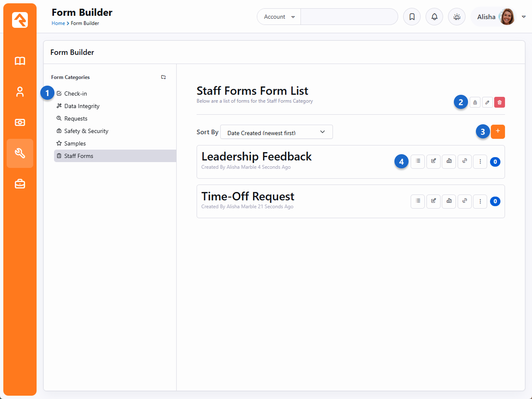The image size is (532, 399).
Task: Open the Sort By dropdown
Action: click(x=276, y=132)
